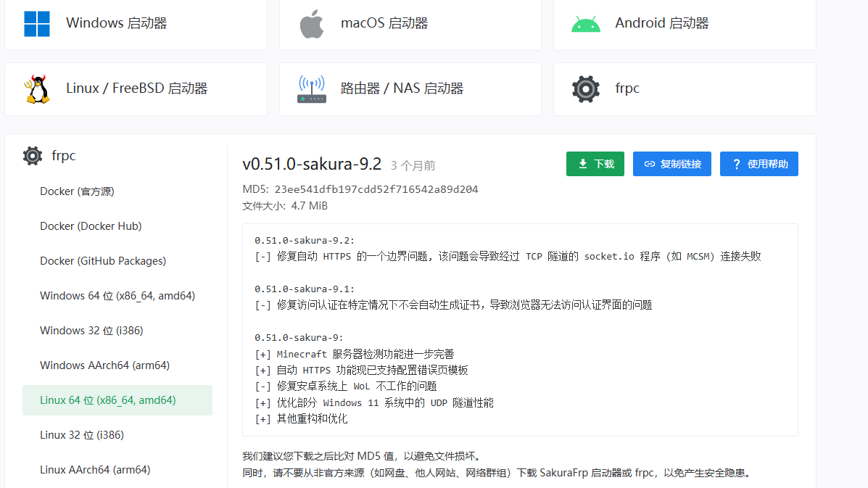Click the gear icon beside sidebar frpc heading
The height and width of the screenshot is (488, 868).
(33, 155)
